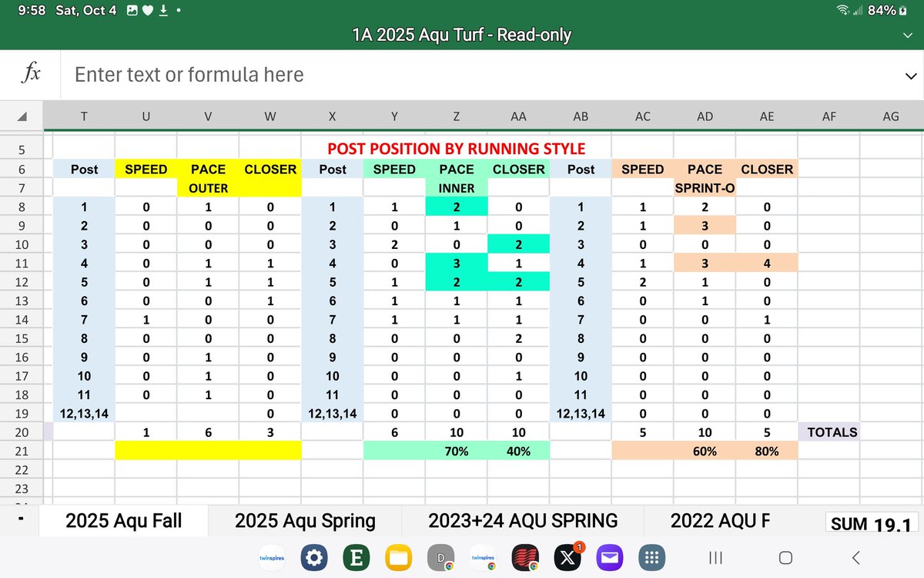924x578 pixels.
Task: Select the 60% cell
Action: click(705, 452)
